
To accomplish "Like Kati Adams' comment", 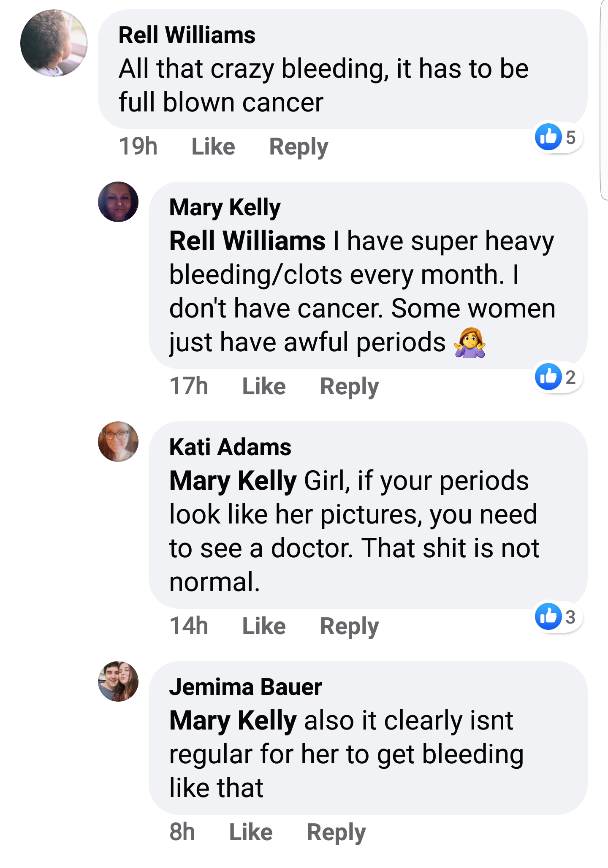I will pos(264,626).
